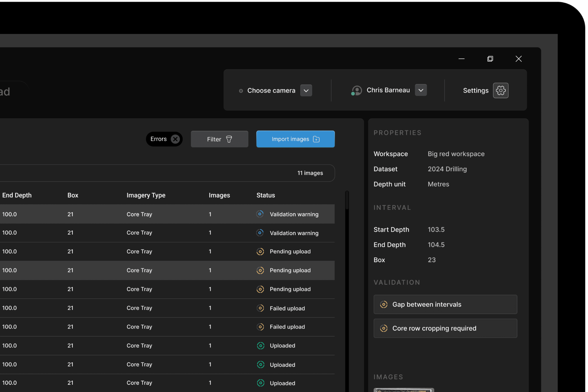Sort by the End Depth column header

click(x=17, y=195)
